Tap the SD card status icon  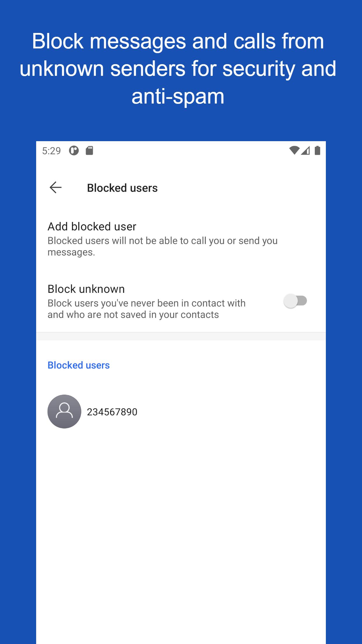tap(89, 150)
